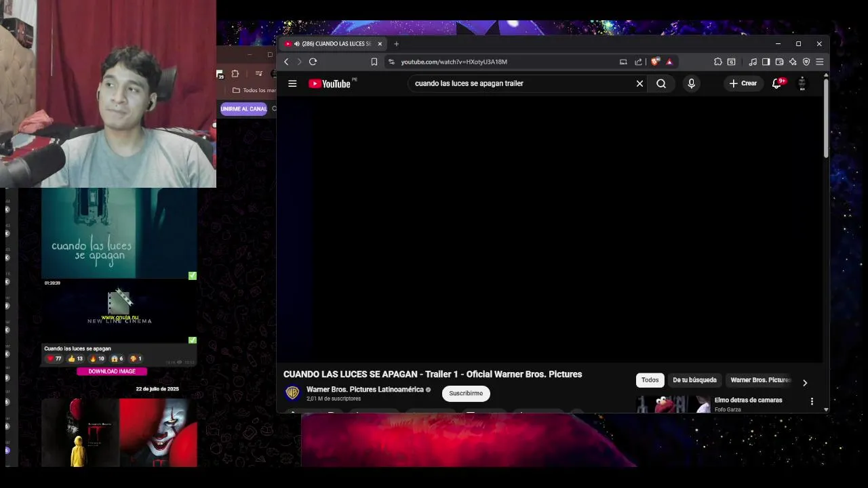The height and width of the screenshot is (488, 868).
Task: Select the Warner Bros. Pictures chip
Action: tap(760, 380)
